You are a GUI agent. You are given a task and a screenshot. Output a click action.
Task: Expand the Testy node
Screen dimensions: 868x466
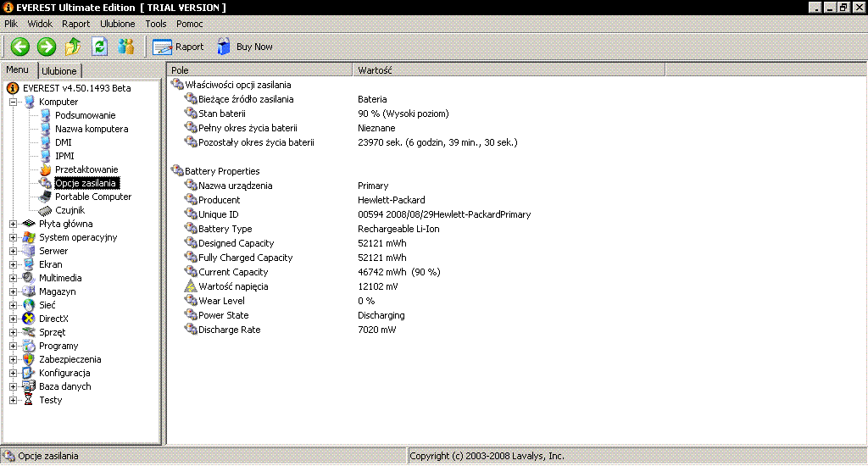pyautogui.click(x=13, y=400)
